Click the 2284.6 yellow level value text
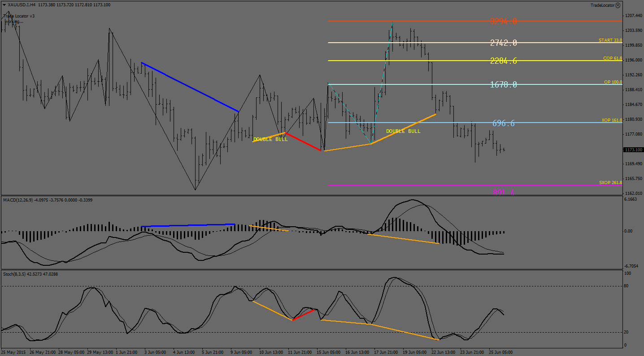 coord(503,61)
